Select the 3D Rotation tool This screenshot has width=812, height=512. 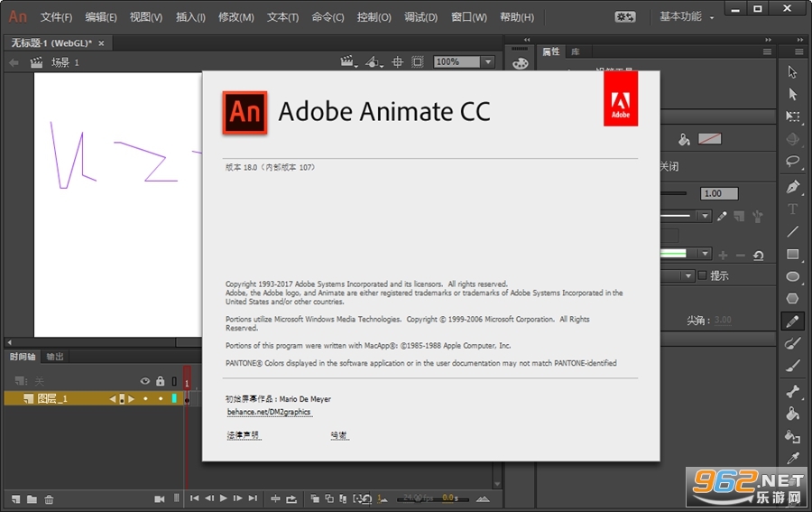click(792, 139)
